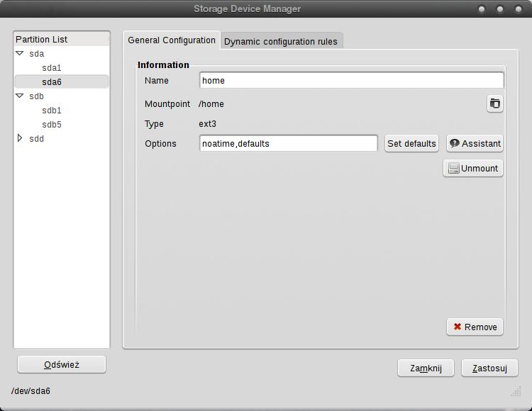Select the sdd disk entry

[37, 139]
